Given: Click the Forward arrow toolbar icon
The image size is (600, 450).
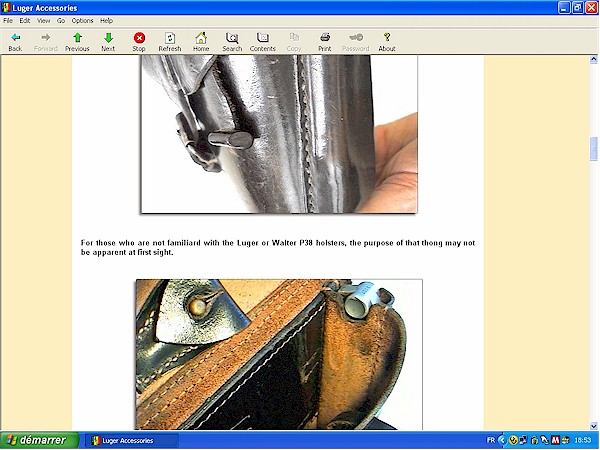Looking at the screenshot, I should tap(46, 38).
